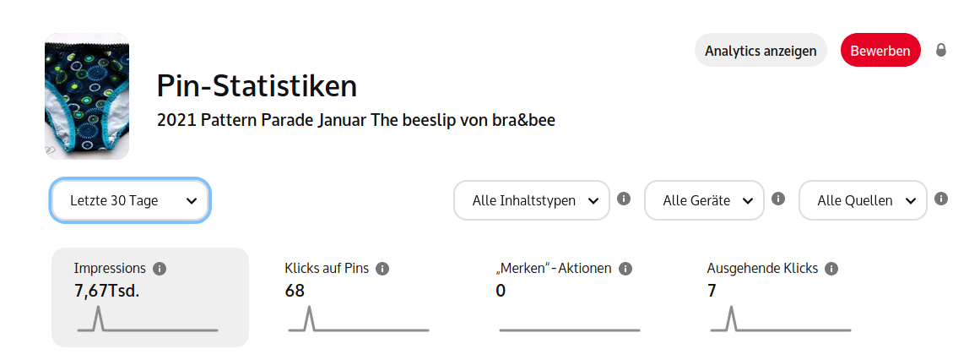Select the Impressions metric card
Screen dimensions: 980x360
tap(150, 297)
